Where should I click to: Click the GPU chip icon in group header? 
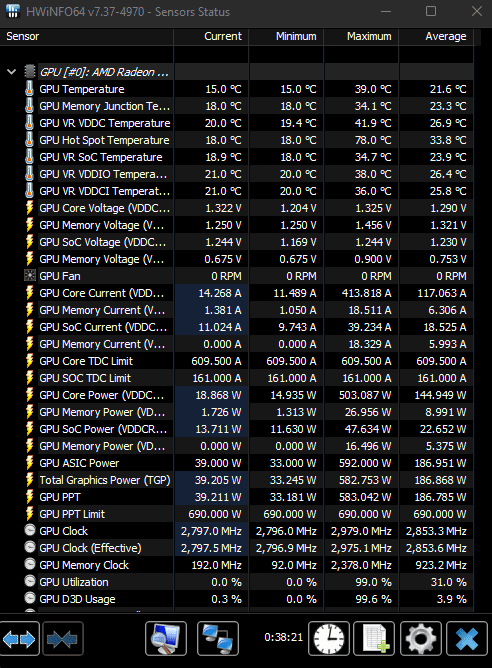click(x=29, y=72)
